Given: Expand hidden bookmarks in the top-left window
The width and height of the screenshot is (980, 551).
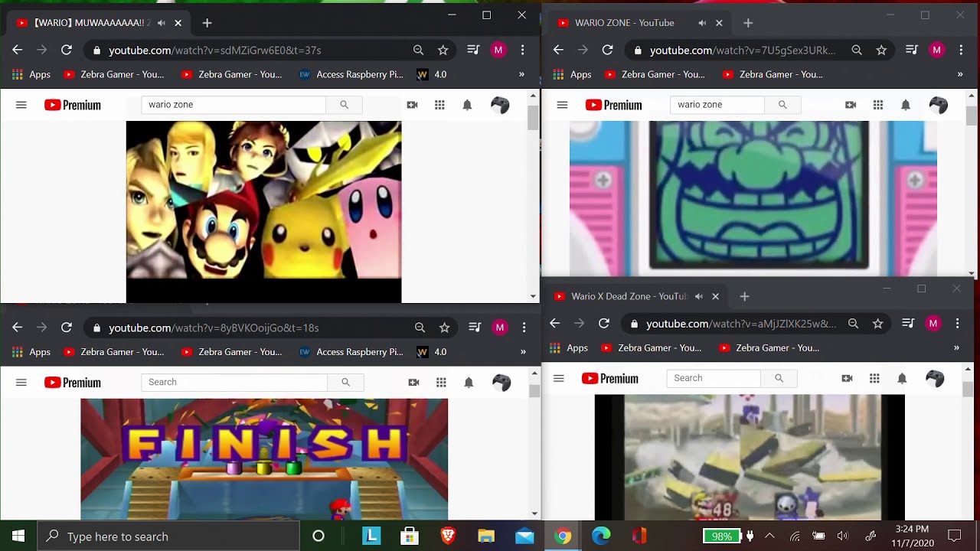Looking at the screenshot, I should tap(521, 74).
